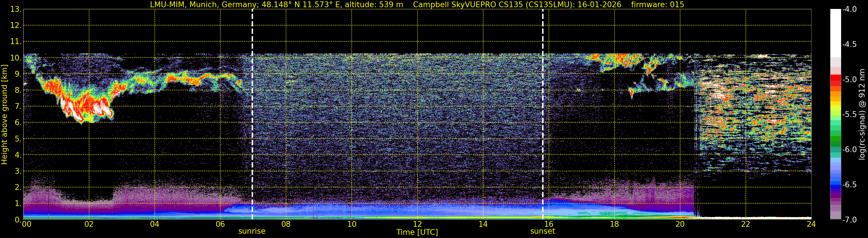Image resolution: width=868 pixels, height=238 pixels.
Task: Click the "11." height axis tick label
Action: click(16, 42)
